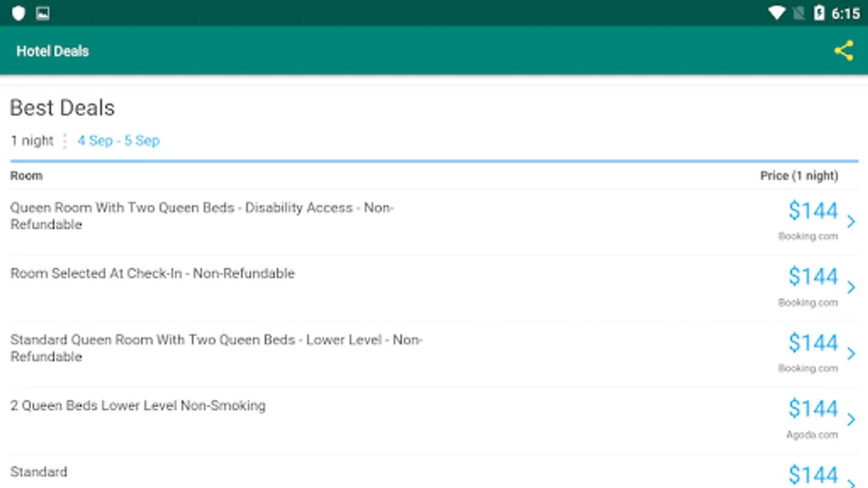Screen dimensions: 868x488
Task: Open chevron for Disability Access queen room
Action: tap(851, 221)
